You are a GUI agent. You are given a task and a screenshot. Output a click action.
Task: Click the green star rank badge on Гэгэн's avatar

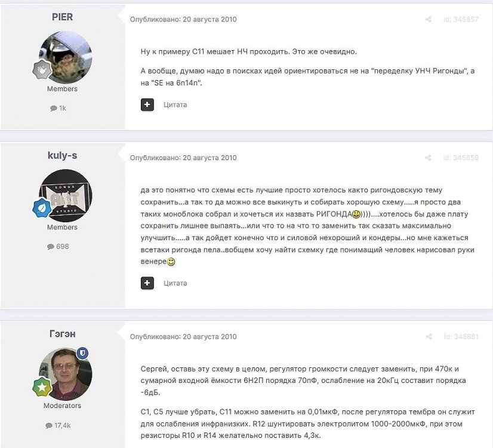click(x=42, y=386)
